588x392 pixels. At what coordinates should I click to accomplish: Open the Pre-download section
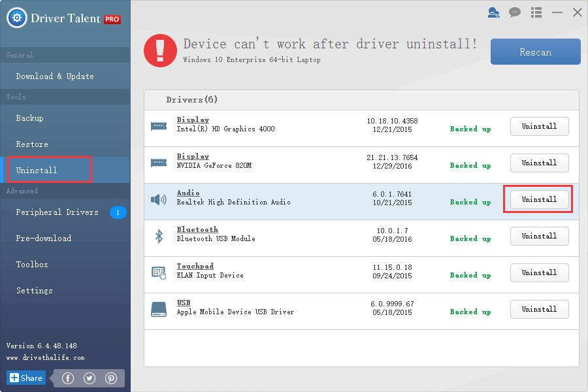[x=65, y=238]
